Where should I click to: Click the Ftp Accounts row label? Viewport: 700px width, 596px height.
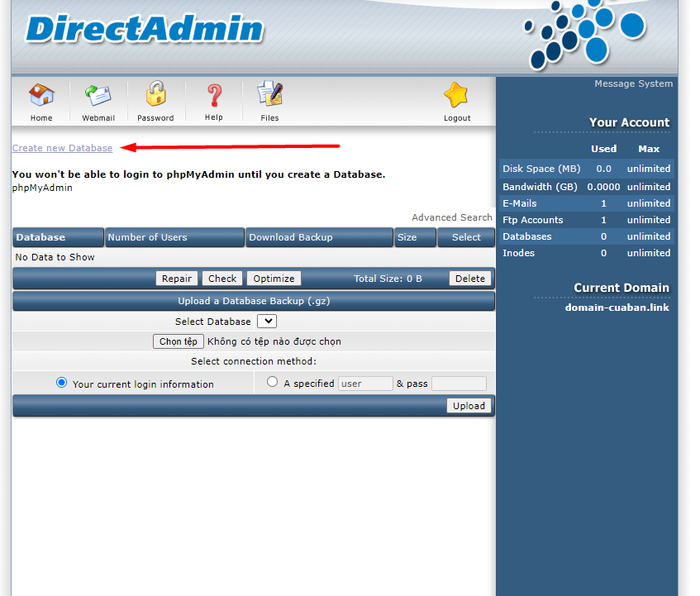(532, 220)
